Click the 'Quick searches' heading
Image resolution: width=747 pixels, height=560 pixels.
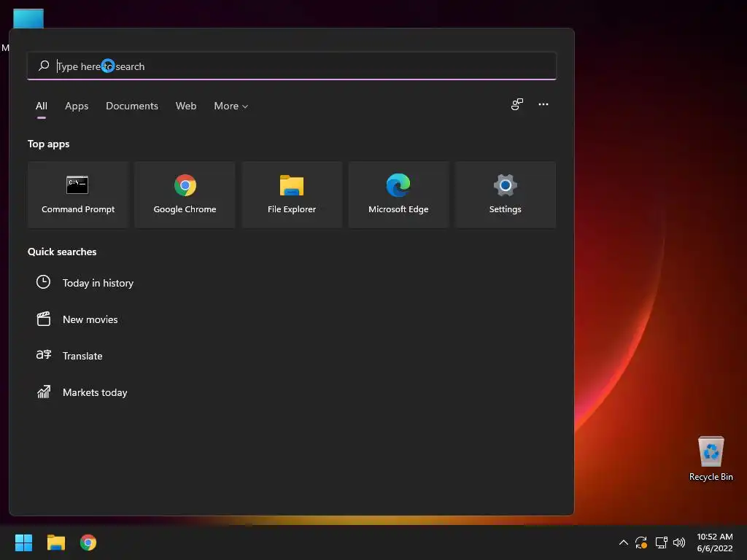tap(62, 252)
